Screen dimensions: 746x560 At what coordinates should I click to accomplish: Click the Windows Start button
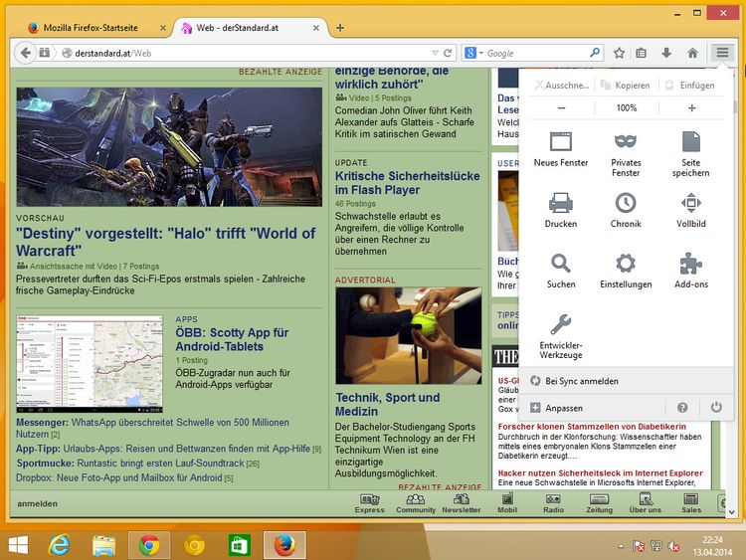pos(18,545)
